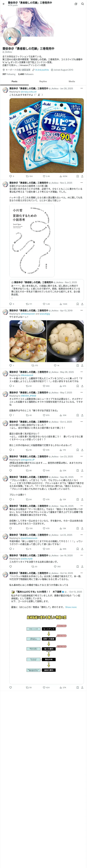This screenshot has height=868, width=95.
Task: Switch to the Media tab
Action: point(72,81)
